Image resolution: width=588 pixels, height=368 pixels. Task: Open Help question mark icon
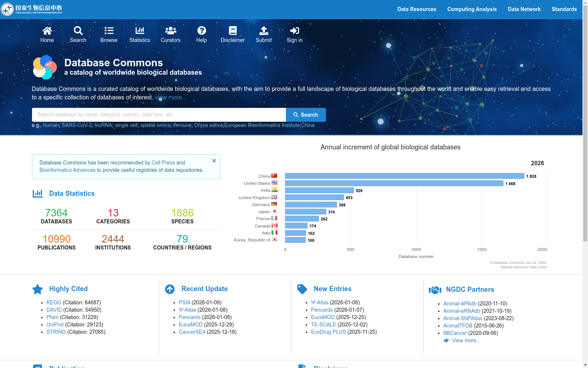pos(201,31)
